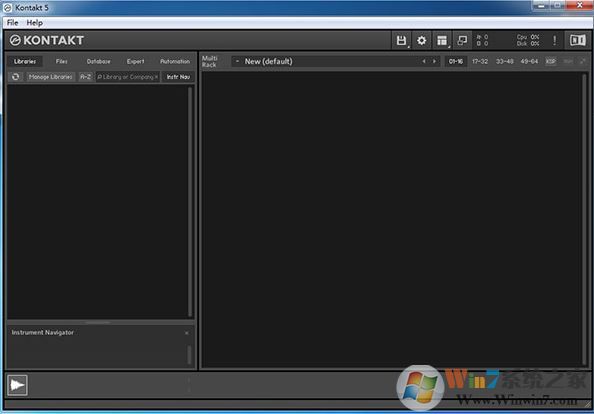Open the Help menu

pos(34,23)
